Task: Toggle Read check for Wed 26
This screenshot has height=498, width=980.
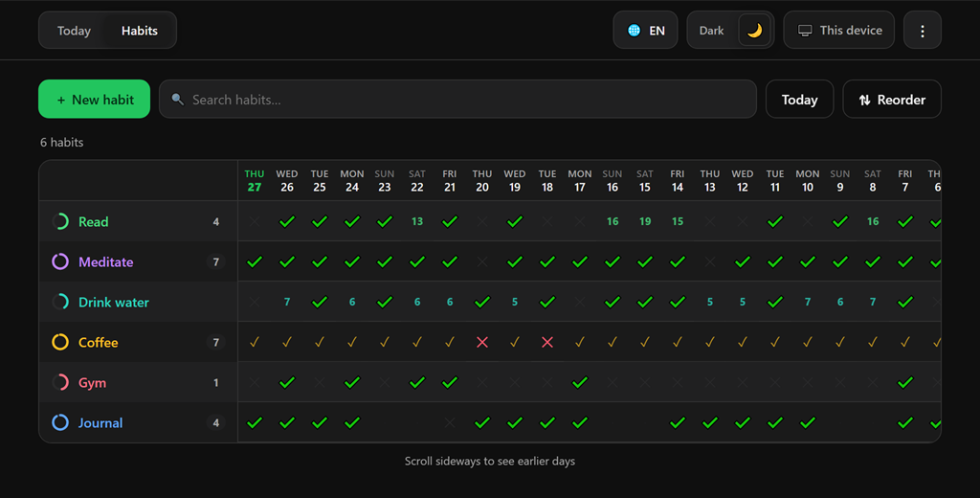Action: 287,221
